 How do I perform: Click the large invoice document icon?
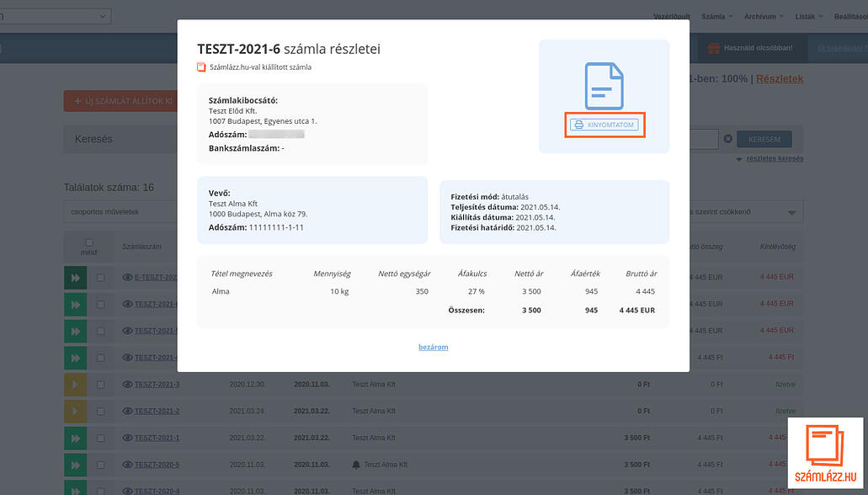click(604, 84)
